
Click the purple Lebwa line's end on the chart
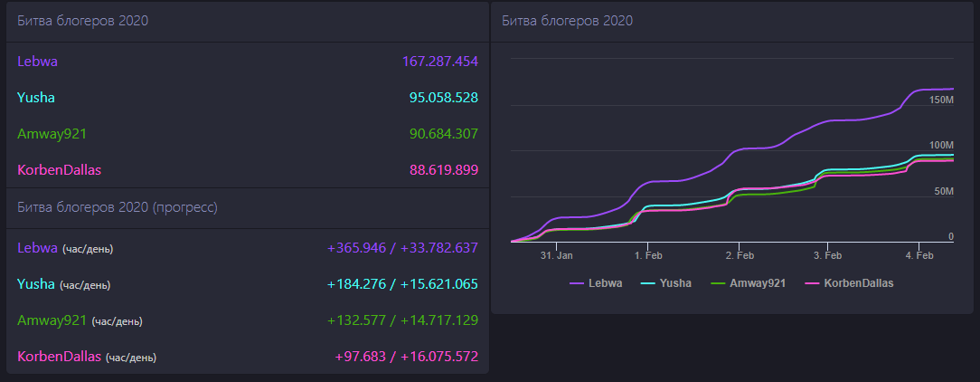(952, 89)
